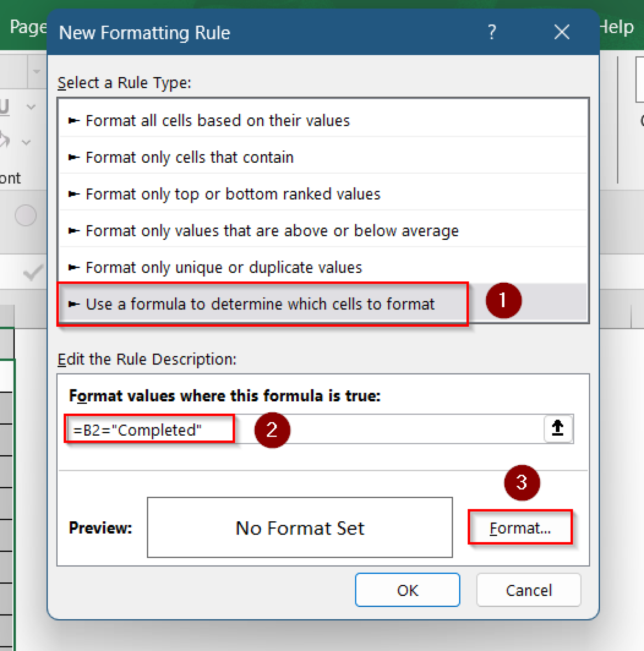The image size is (644, 651).
Task: Switch to the Help ribbon tab
Action: (616, 27)
